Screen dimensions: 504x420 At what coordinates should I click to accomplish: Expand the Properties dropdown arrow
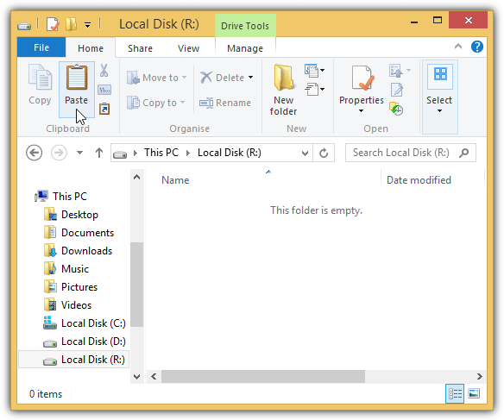point(362,111)
